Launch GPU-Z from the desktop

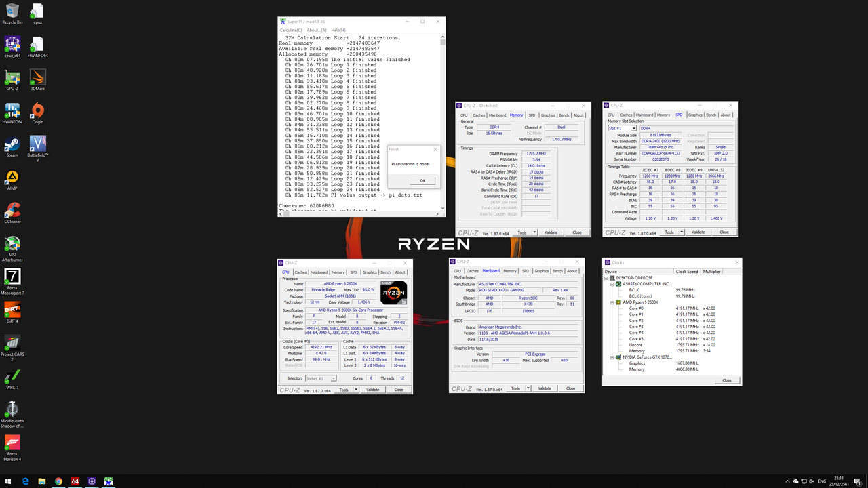[x=12, y=80]
